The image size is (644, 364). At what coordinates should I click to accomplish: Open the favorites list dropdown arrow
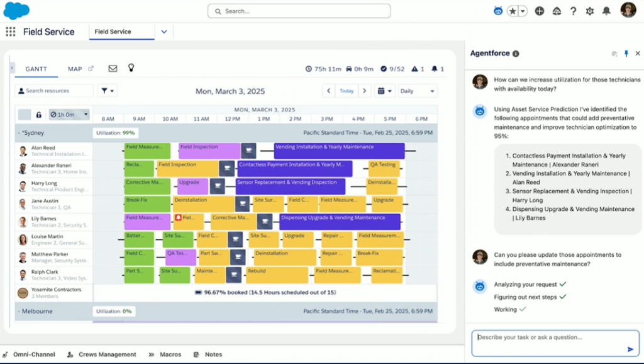(523, 11)
